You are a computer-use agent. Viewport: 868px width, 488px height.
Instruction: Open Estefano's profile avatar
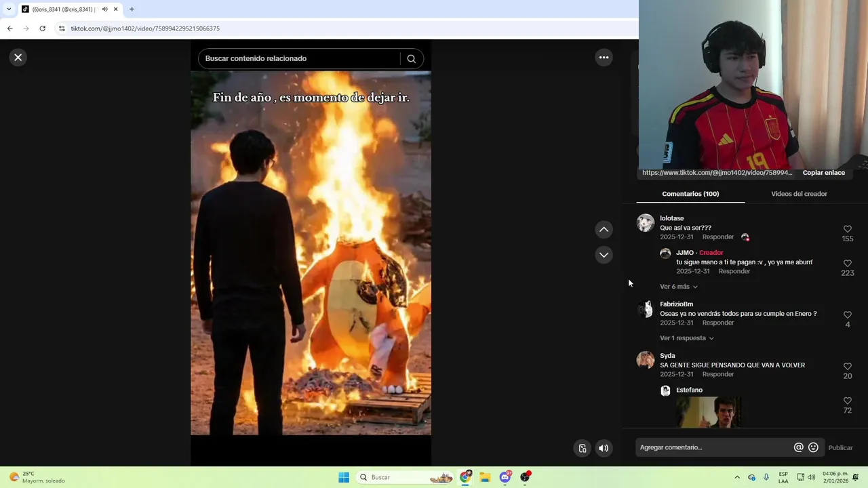tap(665, 391)
